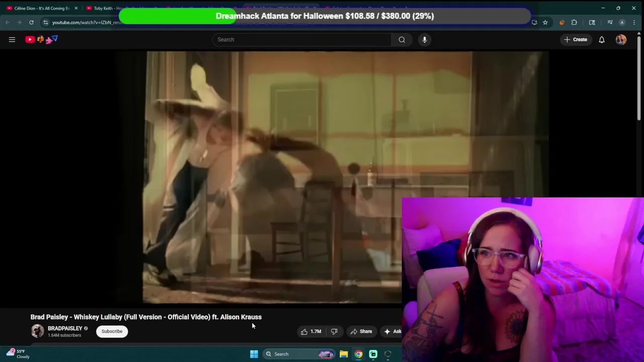
Task: Like the video with 1.7M likes
Action: point(311,331)
